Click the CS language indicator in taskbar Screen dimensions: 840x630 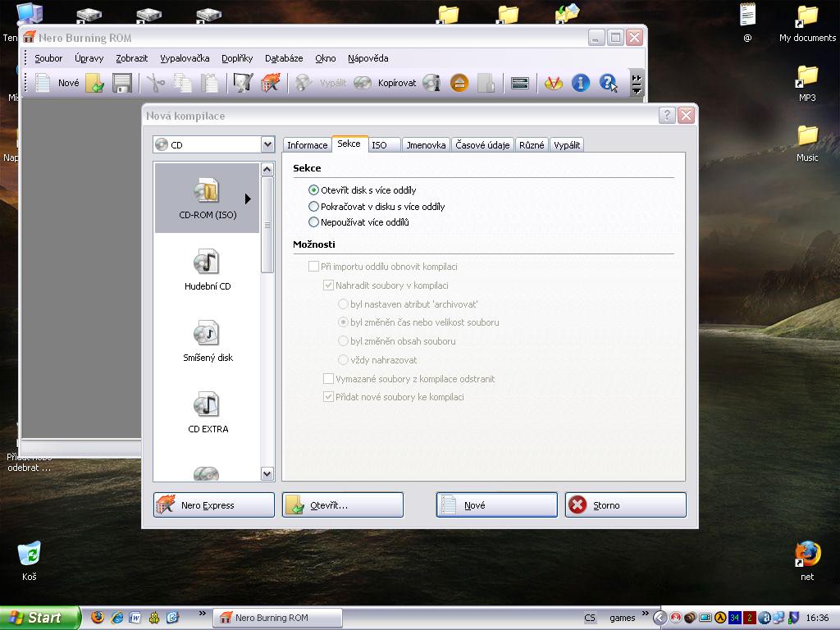point(590,619)
